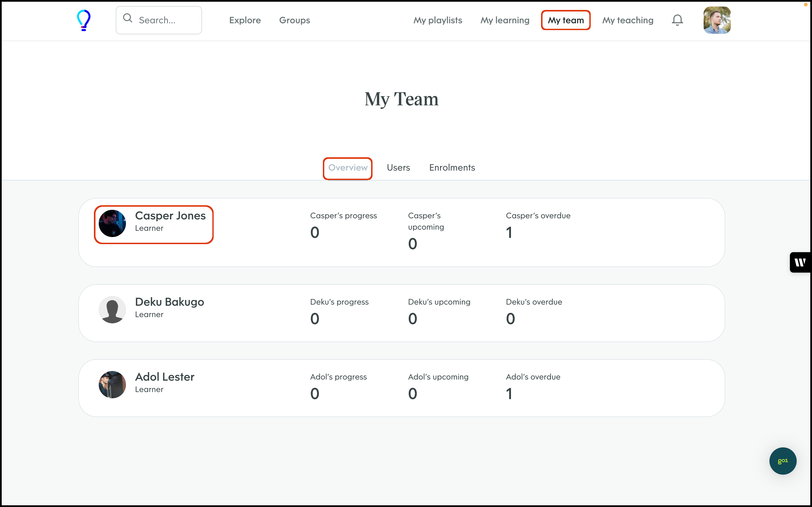The width and height of the screenshot is (812, 507).
Task: Click the Casper's upcoming label
Action: click(426, 221)
